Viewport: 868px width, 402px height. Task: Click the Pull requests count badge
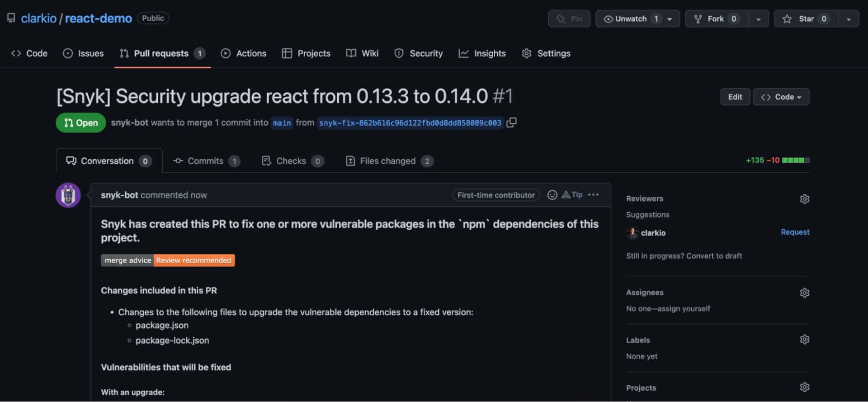(x=199, y=53)
